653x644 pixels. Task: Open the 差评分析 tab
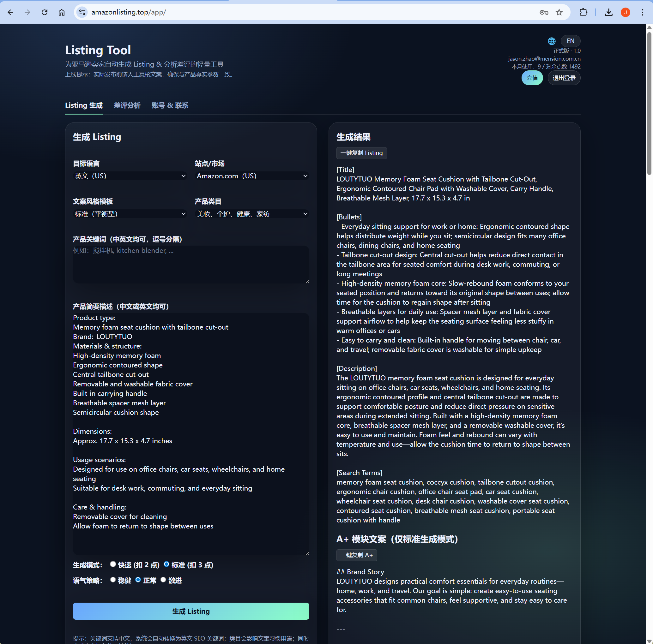(x=127, y=105)
